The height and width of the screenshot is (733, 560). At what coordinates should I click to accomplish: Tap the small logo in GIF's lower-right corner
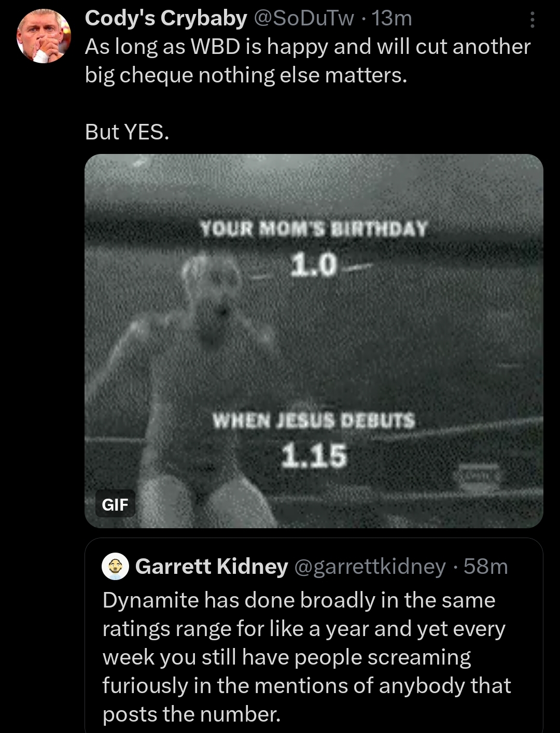click(478, 479)
